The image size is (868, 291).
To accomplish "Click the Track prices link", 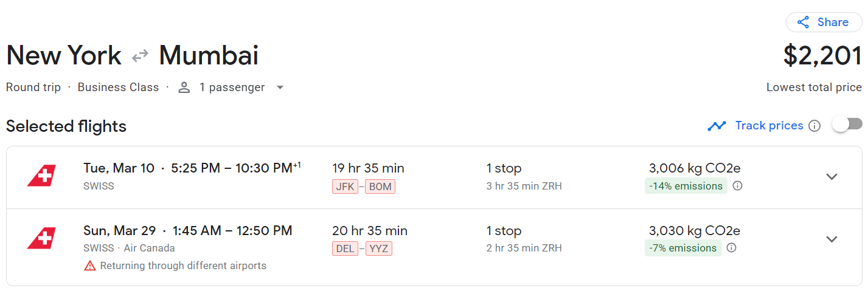I will click(x=769, y=126).
